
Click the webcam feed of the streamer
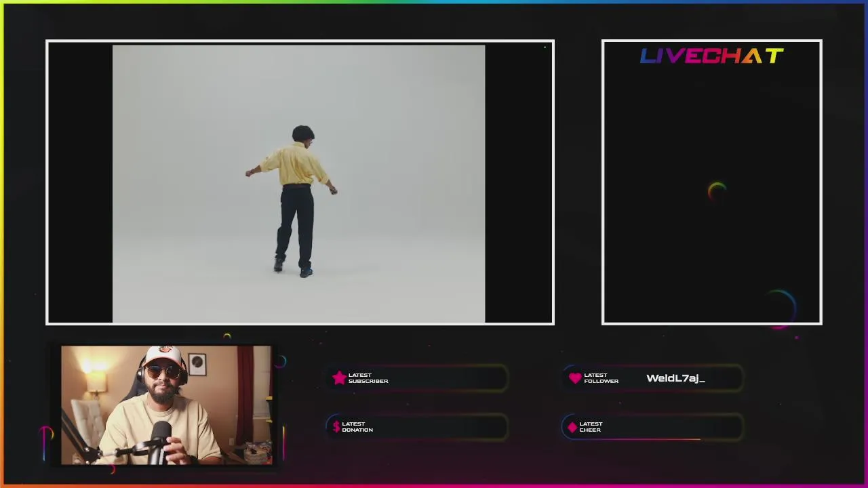pos(166,405)
